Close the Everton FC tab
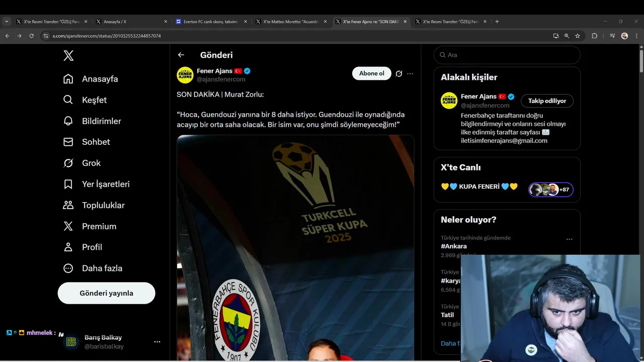This screenshot has height=362, width=644. (x=246, y=22)
